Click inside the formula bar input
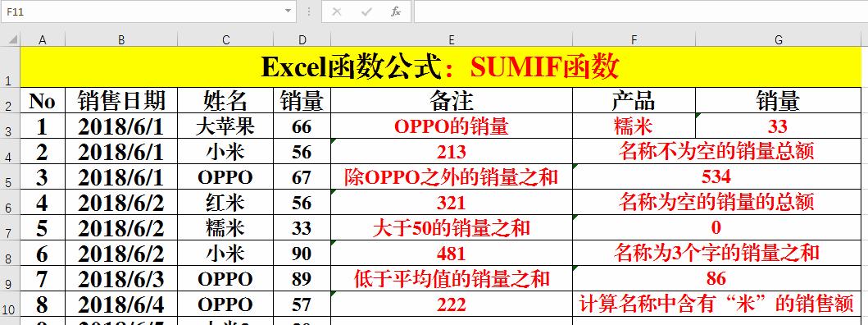The width and height of the screenshot is (868, 325). click(640, 11)
